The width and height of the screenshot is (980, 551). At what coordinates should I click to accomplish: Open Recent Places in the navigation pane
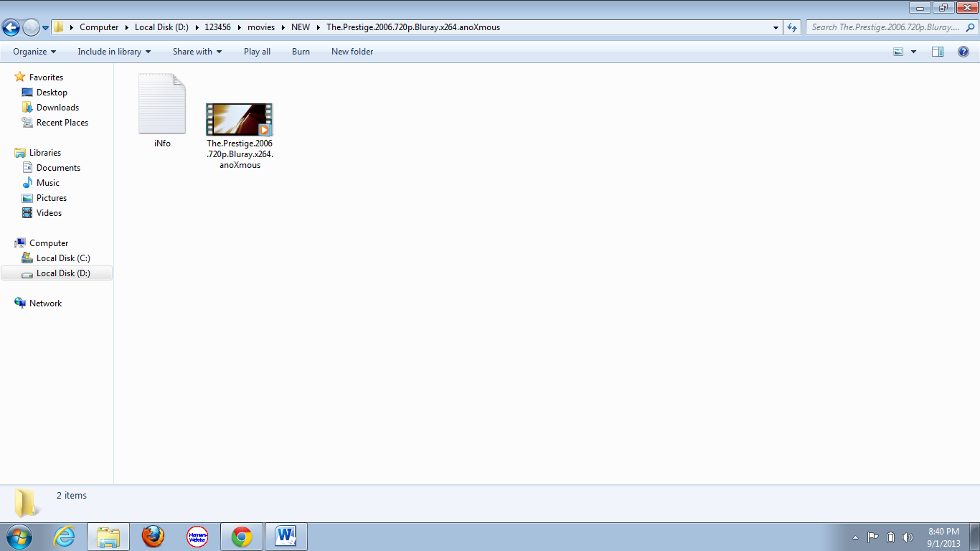[62, 123]
